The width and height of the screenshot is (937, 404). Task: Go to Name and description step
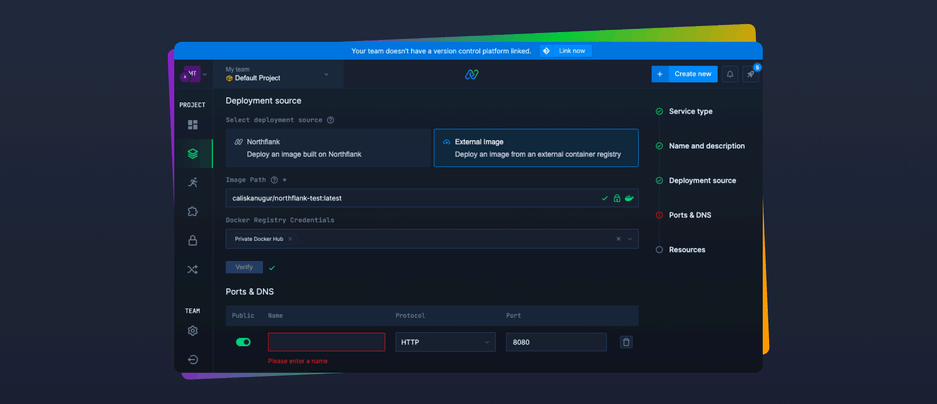click(x=706, y=146)
